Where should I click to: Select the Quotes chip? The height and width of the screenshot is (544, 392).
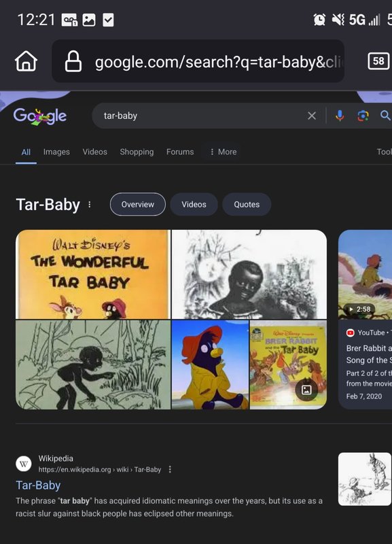tap(247, 205)
